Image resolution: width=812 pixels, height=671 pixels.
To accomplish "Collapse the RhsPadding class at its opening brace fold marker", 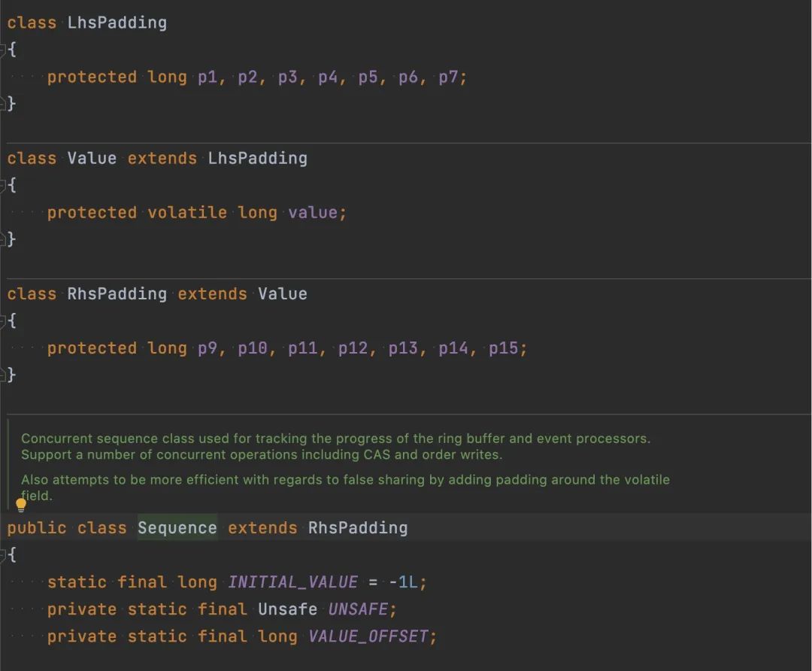I will coord(2,321).
